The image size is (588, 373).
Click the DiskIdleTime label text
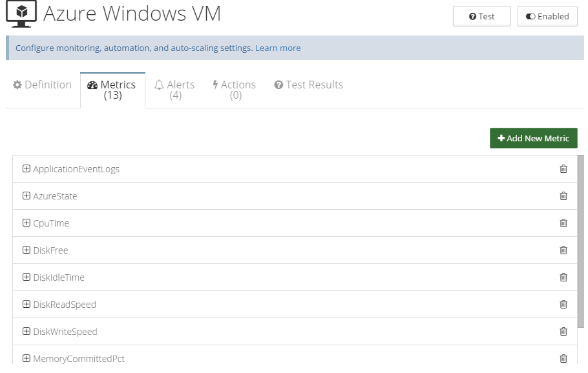click(x=59, y=277)
